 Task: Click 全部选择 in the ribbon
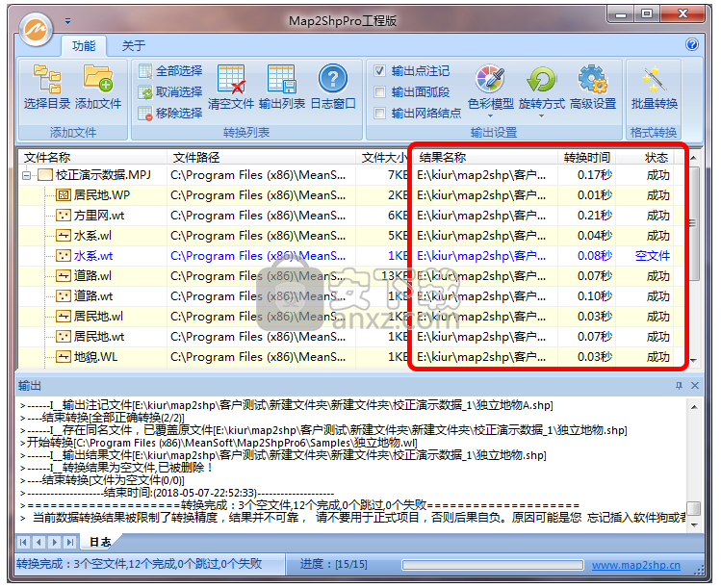click(x=170, y=71)
